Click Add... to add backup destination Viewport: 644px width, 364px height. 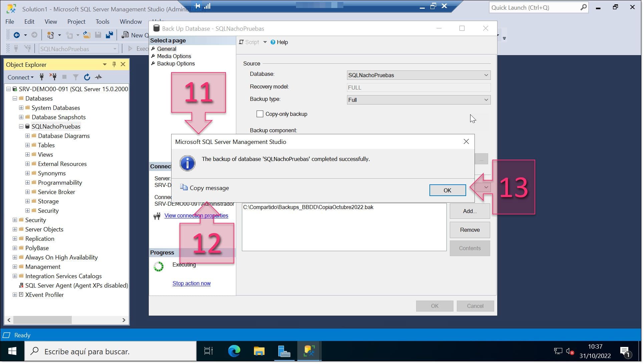(470, 212)
